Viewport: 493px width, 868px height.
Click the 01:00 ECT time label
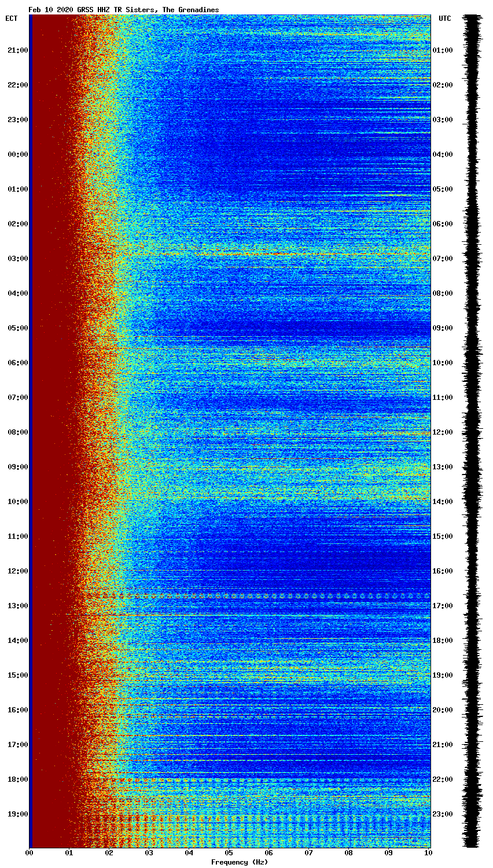click(x=17, y=189)
